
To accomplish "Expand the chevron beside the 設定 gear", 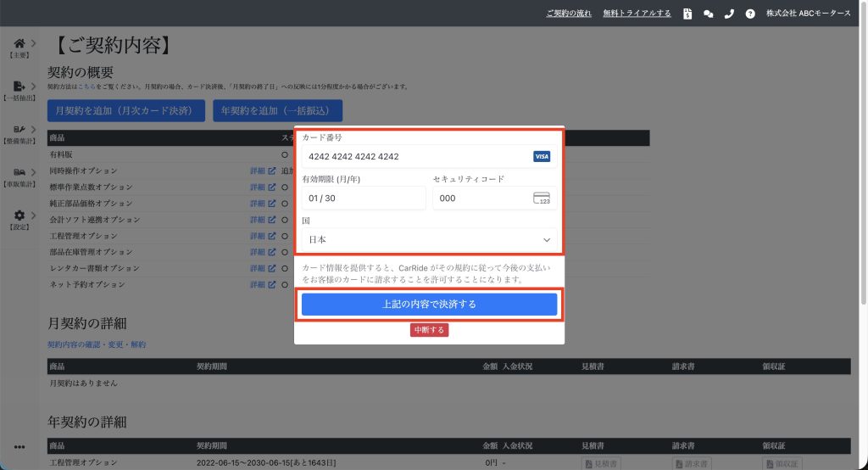I will pos(33,215).
